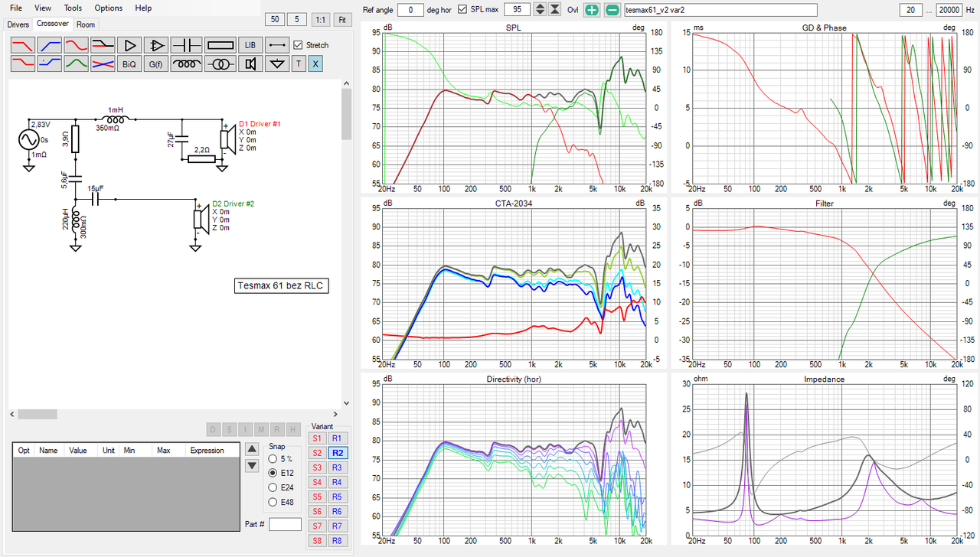
Task: Add a capacitor component to the schematic
Action: [x=186, y=44]
